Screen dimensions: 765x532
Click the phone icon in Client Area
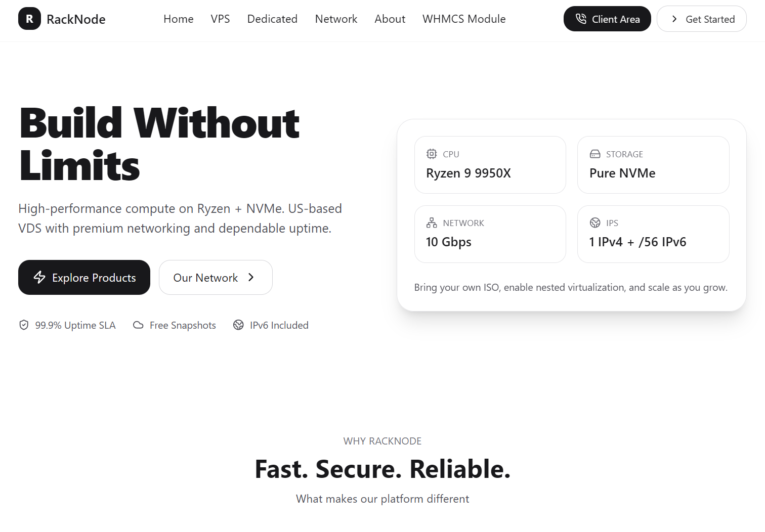(581, 19)
